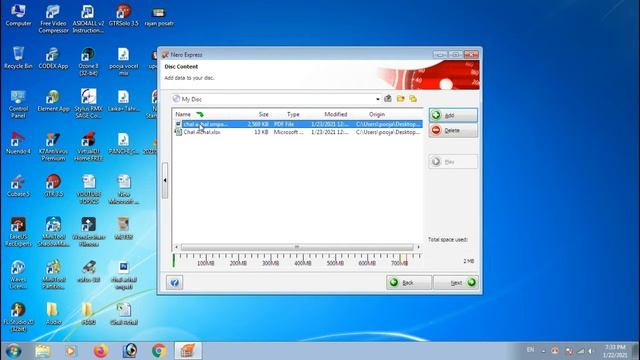Click the EN language indicator in tray
Viewport: 640px width, 360px height.
pos(530,350)
